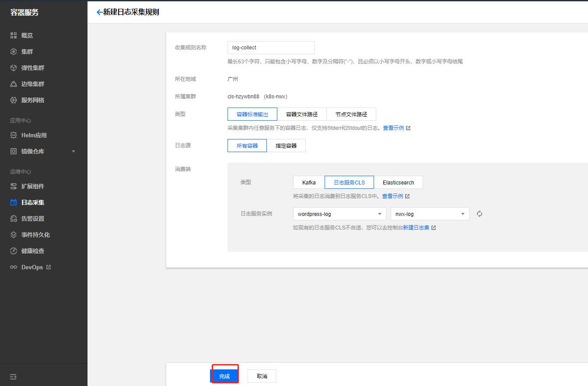The width and height of the screenshot is (588, 386).
Task: Expand the 镜像仓库 submenu arrow
Action: point(73,151)
